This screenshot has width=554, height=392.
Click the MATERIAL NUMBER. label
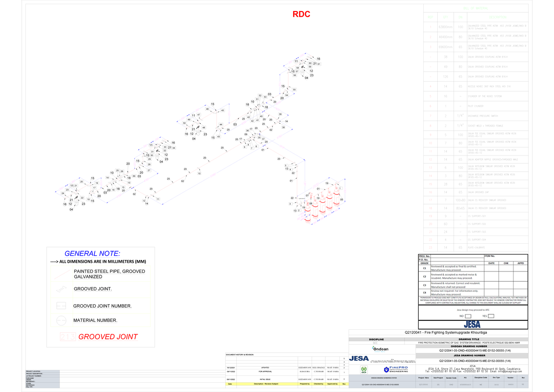pyautogui.click(x=96, y=320)
